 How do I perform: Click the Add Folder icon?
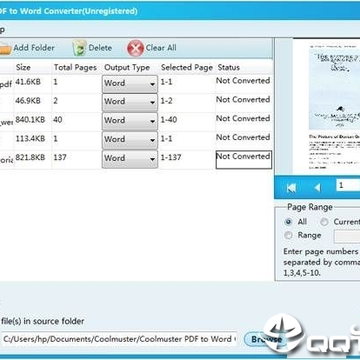5,49
